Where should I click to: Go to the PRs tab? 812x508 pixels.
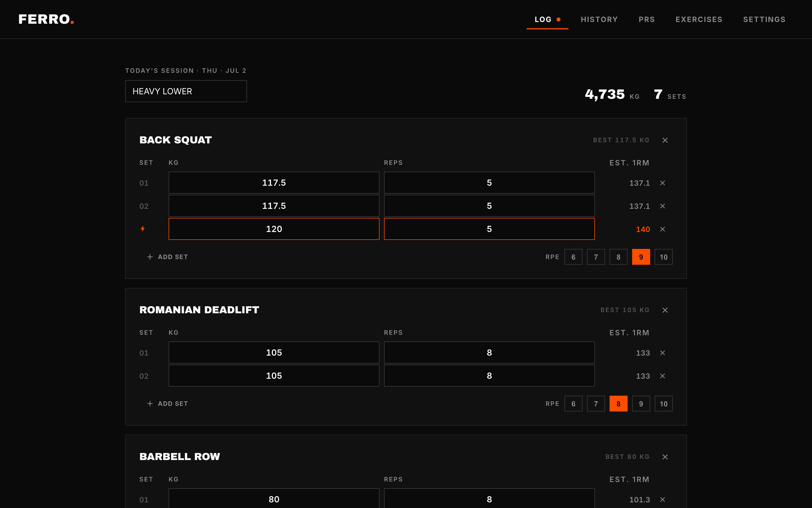tap(646, 19)
